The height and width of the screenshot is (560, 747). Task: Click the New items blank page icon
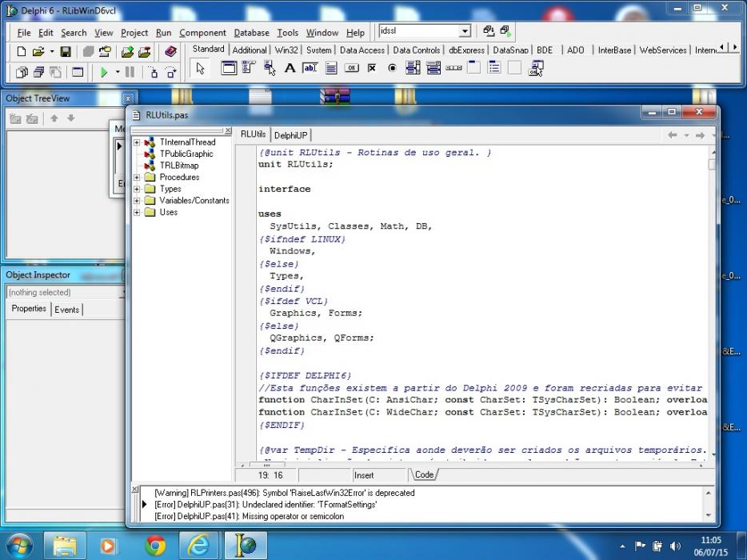pos(21,51)
